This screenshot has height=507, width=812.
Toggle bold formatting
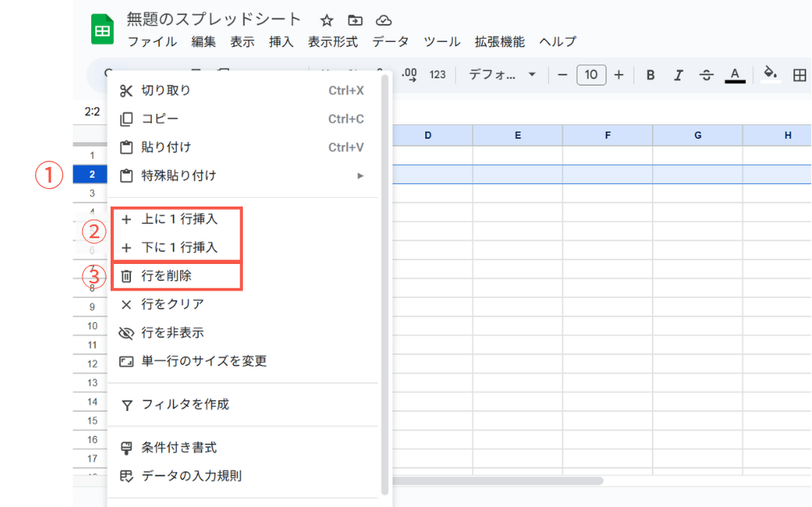(x=651, y=75)
